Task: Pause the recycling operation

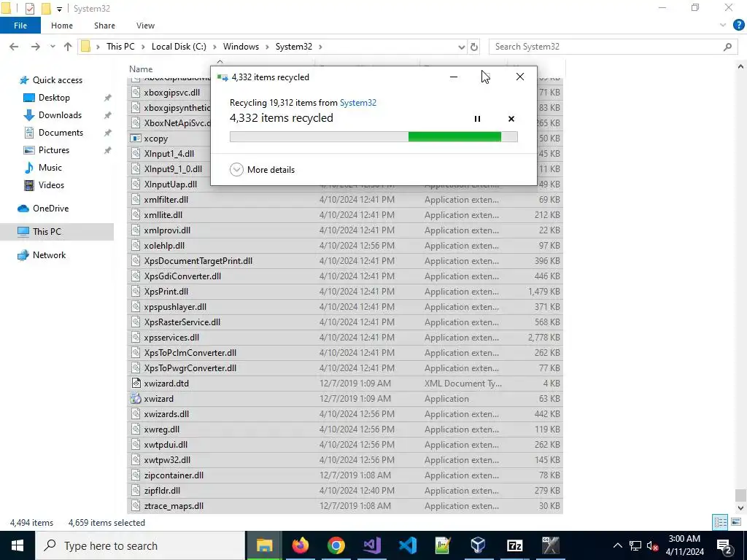Action: (x=477, y=119)
